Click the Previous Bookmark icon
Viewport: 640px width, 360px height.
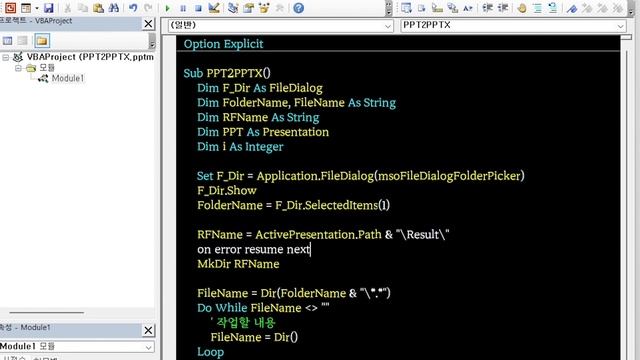point(602,8)
